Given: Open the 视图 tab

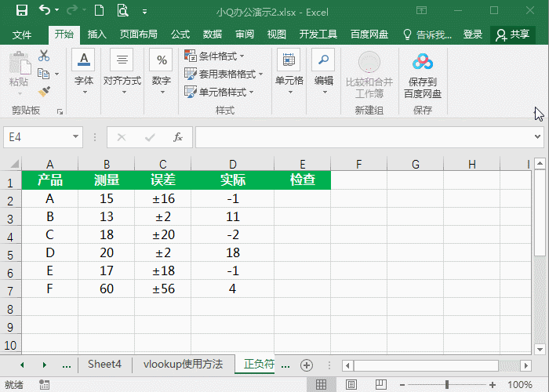Looking at the screenshot, I should pyautogui.click(x=277, y=34).
